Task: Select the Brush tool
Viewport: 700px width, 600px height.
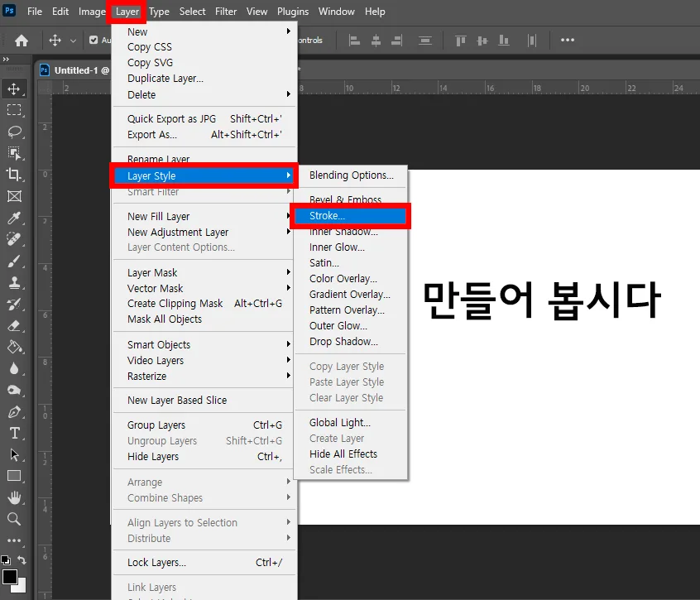Action: point(14,261)
